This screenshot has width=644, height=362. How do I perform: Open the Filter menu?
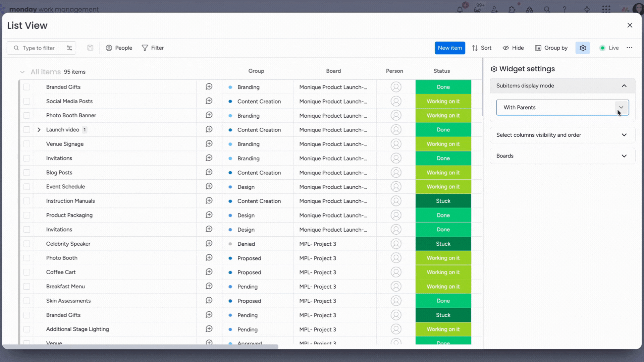pyautogui.click(x=153, y=48)
